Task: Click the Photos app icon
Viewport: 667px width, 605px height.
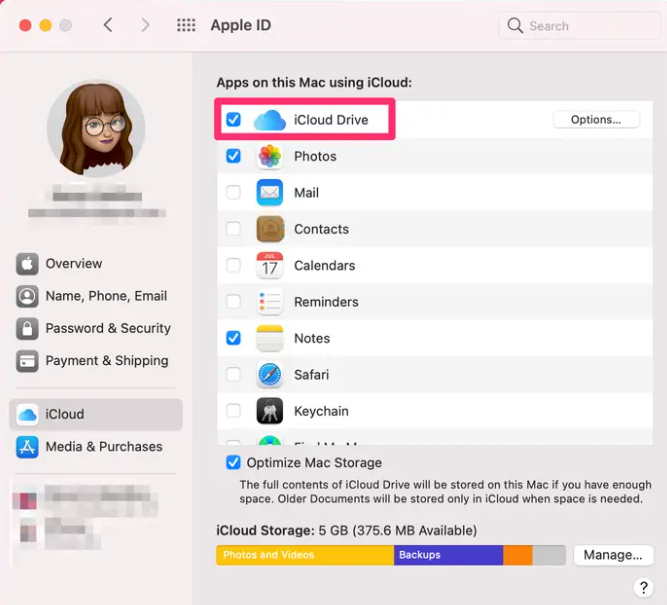Action: (x=270, y=156)
